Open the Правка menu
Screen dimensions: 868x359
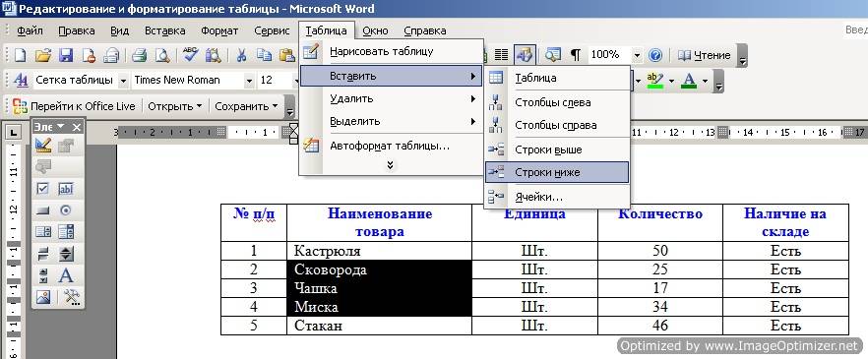[77, 30]
